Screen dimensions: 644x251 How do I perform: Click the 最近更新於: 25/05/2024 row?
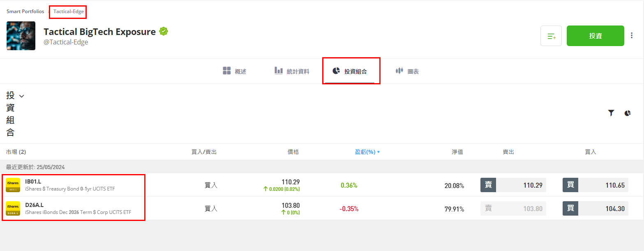tap(322, 167)
